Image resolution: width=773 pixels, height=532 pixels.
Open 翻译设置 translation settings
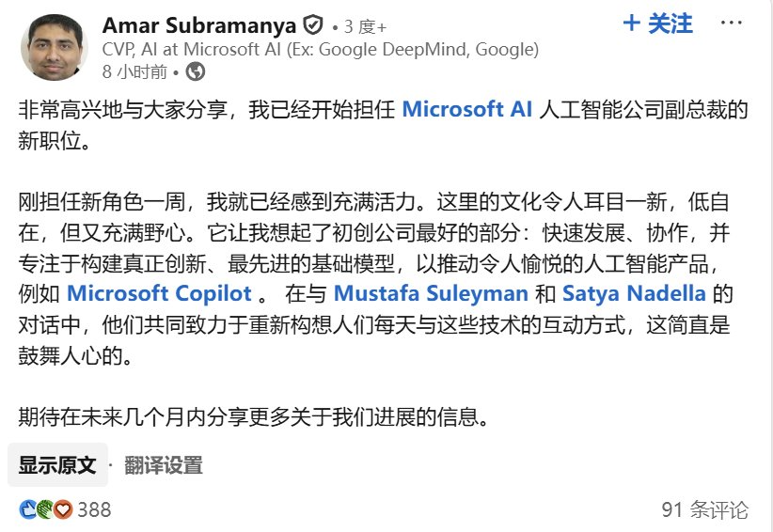[164, 465]
